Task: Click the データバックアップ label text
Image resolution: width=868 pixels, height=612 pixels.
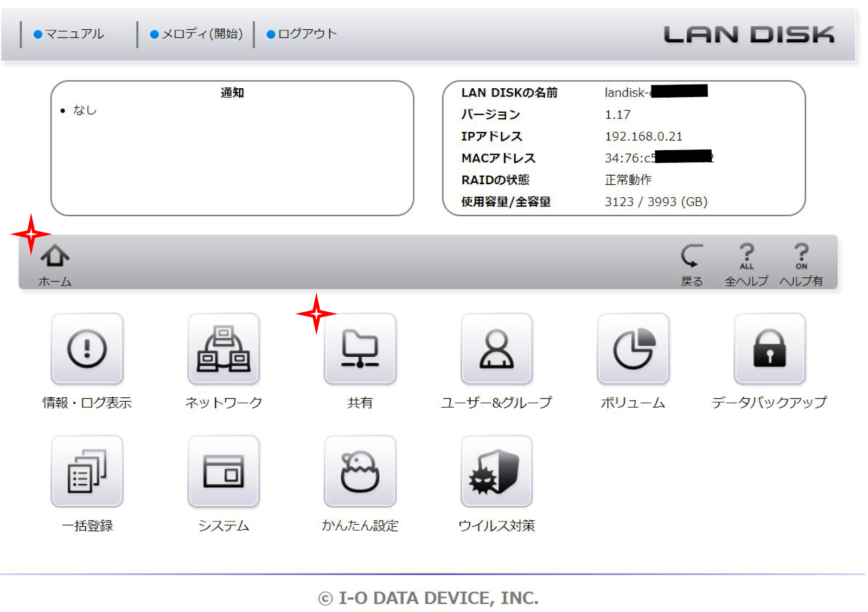Action: coord(769,402)
